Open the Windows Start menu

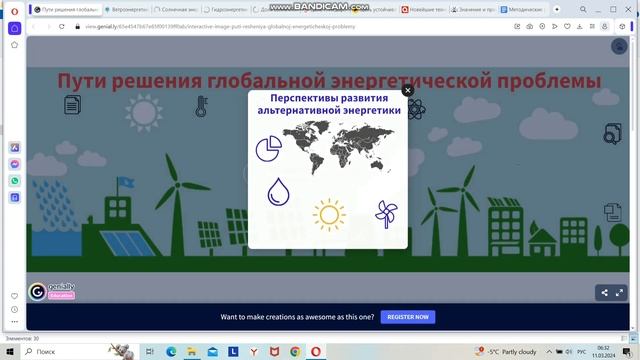(x=10, y=351)
